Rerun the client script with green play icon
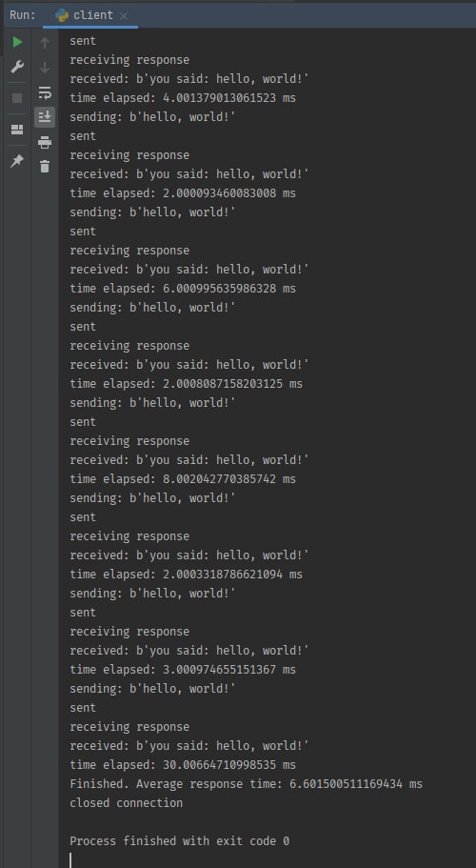Viewport: 476px width, 868px height. [x=18, y=42]
